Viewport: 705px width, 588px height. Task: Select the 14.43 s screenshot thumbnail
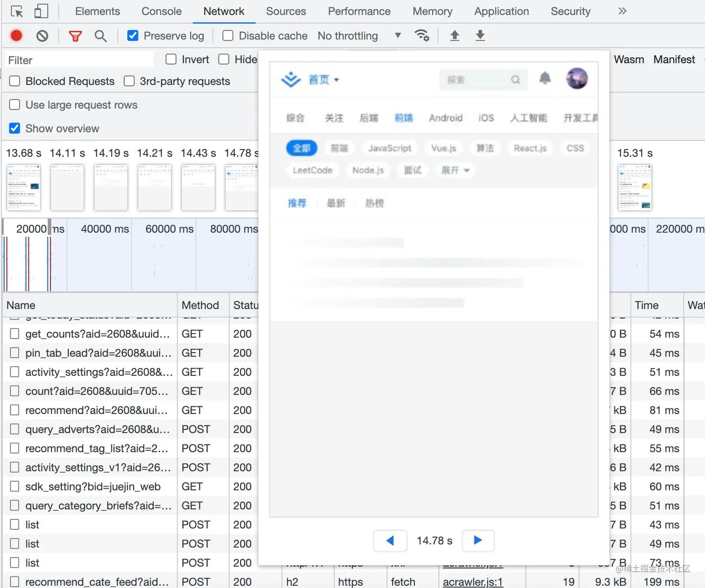[x=198, y=187]
